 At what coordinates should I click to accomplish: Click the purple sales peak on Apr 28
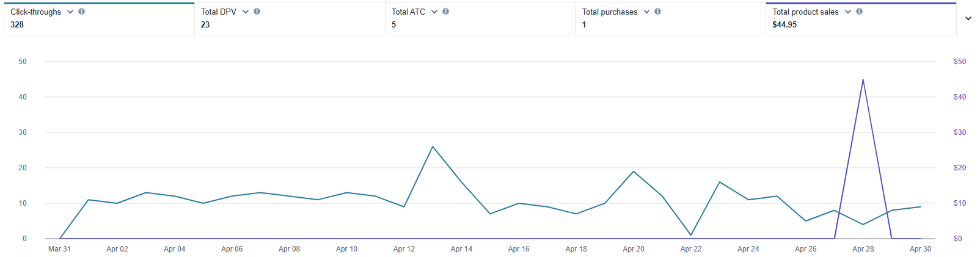(863, 79)
